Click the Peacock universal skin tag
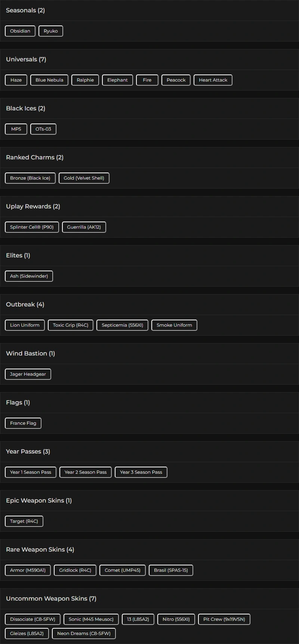 [x=176, y=80]
